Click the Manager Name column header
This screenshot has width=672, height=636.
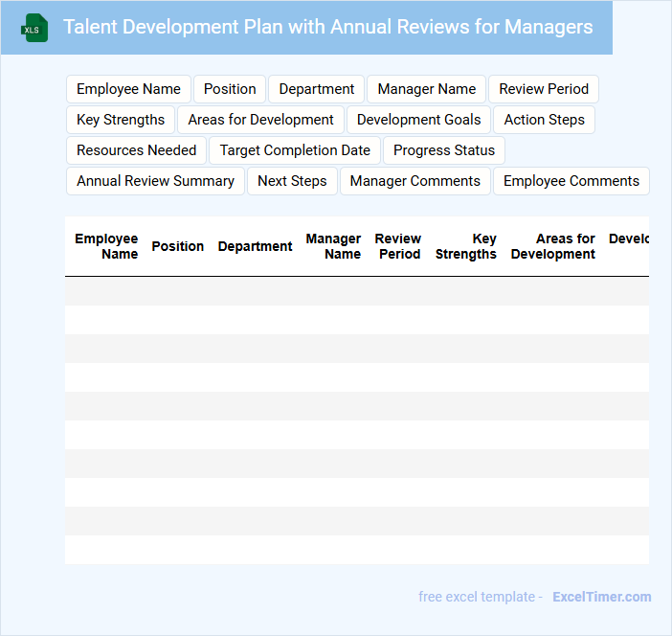click(333, 246)
